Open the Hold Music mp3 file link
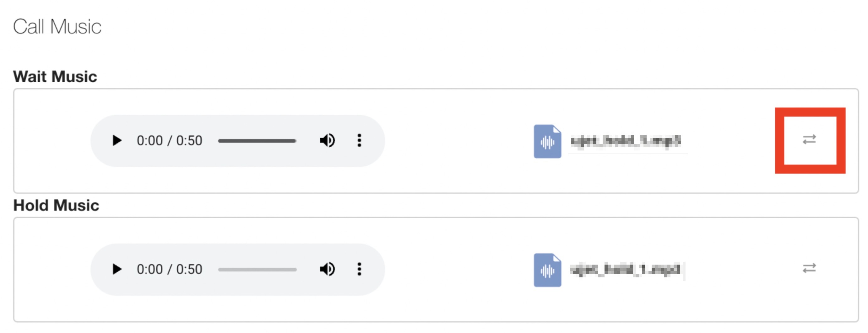The image size is (868, 333). pyautogui.click(x=625, y=270)
